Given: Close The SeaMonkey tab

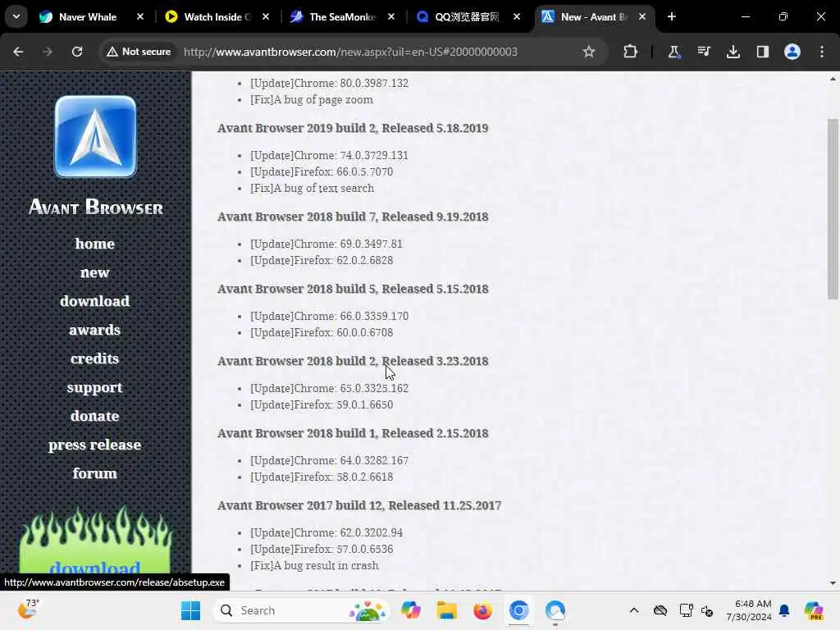Looking at the screenshot, I should [391, 16].
